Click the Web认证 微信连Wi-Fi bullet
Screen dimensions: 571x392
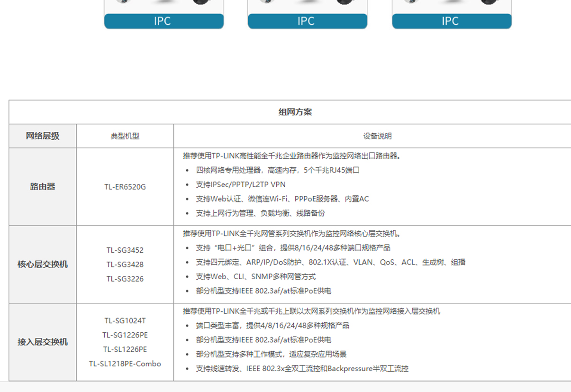(282, 199)
